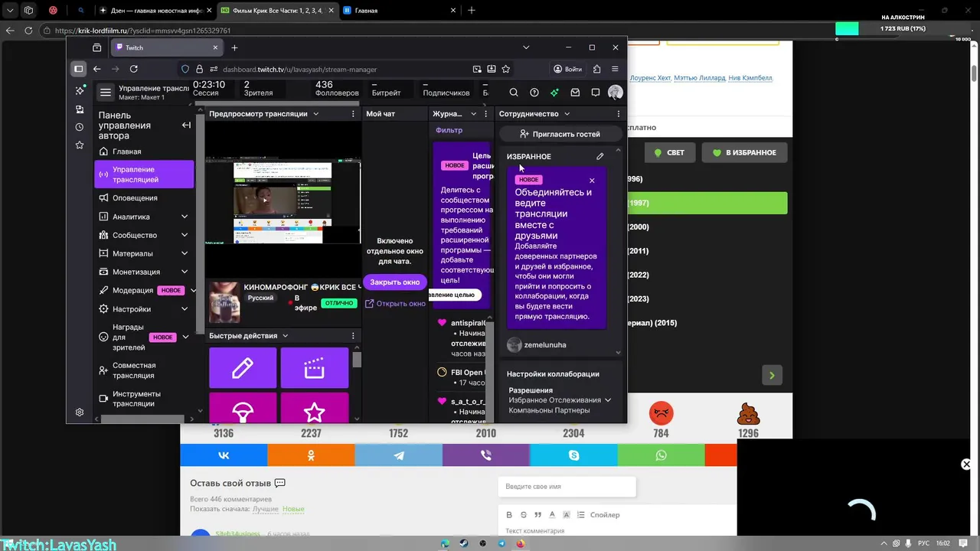Open Совместная трансляция menu item

point(142,370)
